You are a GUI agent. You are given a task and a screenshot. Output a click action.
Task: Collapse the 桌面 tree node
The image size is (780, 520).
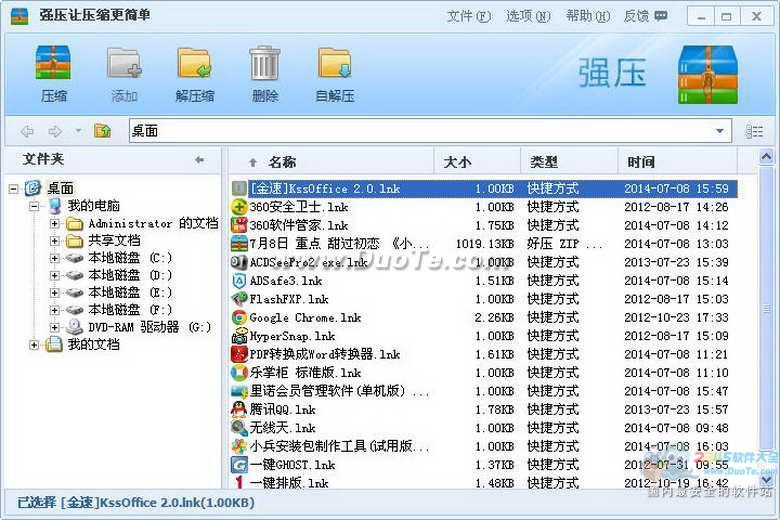pos(13,189)
